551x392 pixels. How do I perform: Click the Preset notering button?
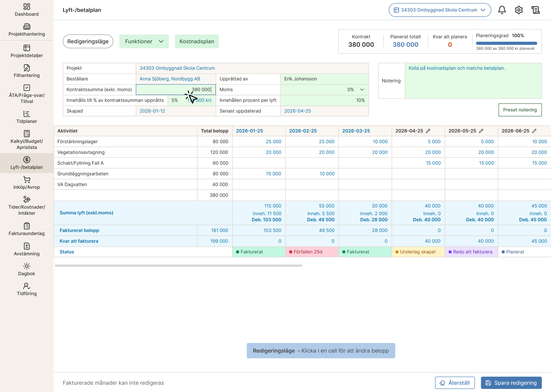tap(520, 110)
